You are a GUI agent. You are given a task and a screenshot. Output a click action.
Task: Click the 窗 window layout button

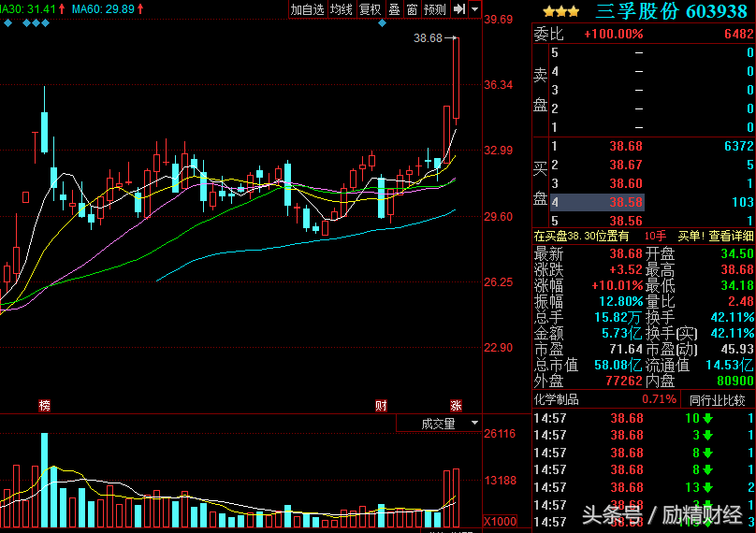click(x=412, y=9)
